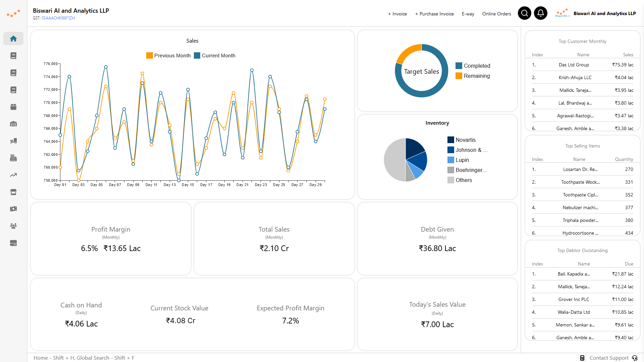
Task: Click Cash on Hand ₹4.06 Lac value
Action: coord(81,324)
